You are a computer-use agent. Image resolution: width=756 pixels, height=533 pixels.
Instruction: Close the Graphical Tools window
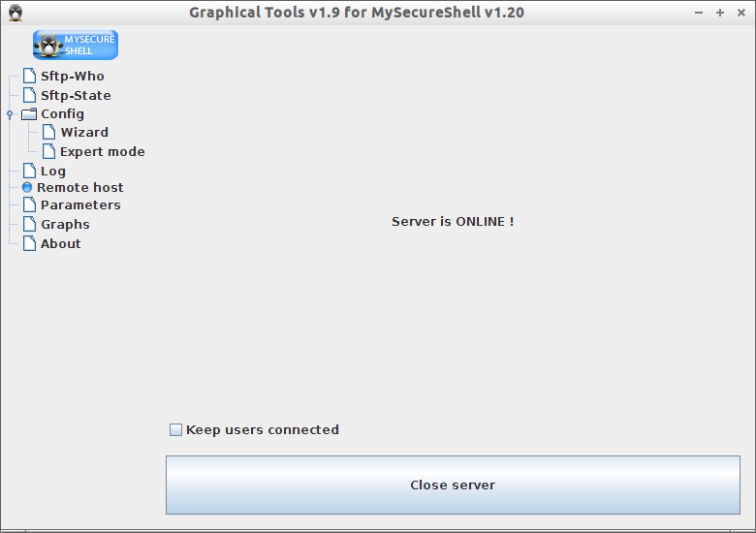point(741,13)
